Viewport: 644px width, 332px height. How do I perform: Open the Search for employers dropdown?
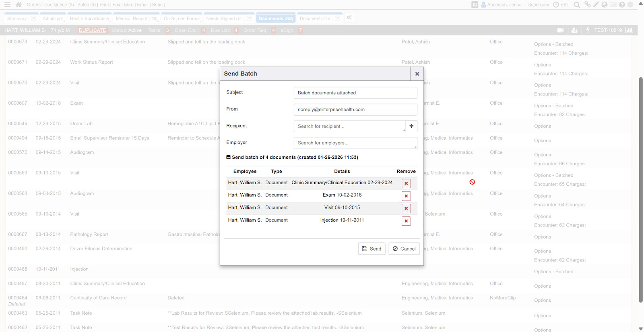355,143
